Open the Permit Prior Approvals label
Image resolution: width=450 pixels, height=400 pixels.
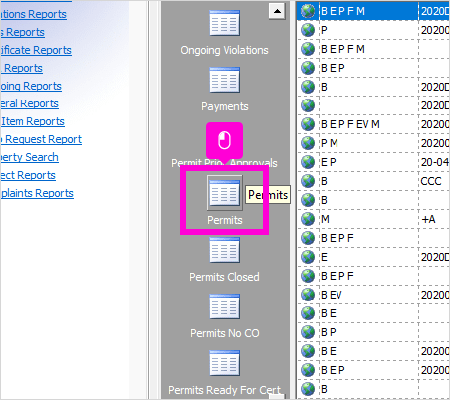pyautogui.click(x=224, y=163)
